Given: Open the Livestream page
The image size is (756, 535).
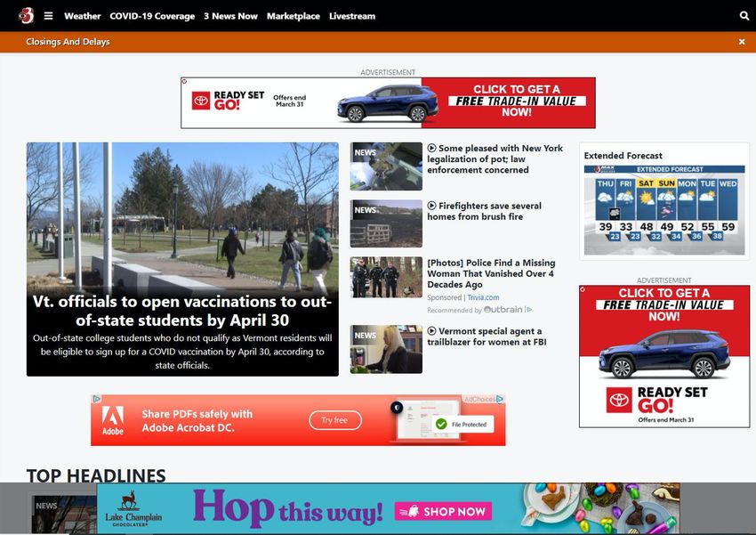Looking at the screenshot, I should 352,16.
